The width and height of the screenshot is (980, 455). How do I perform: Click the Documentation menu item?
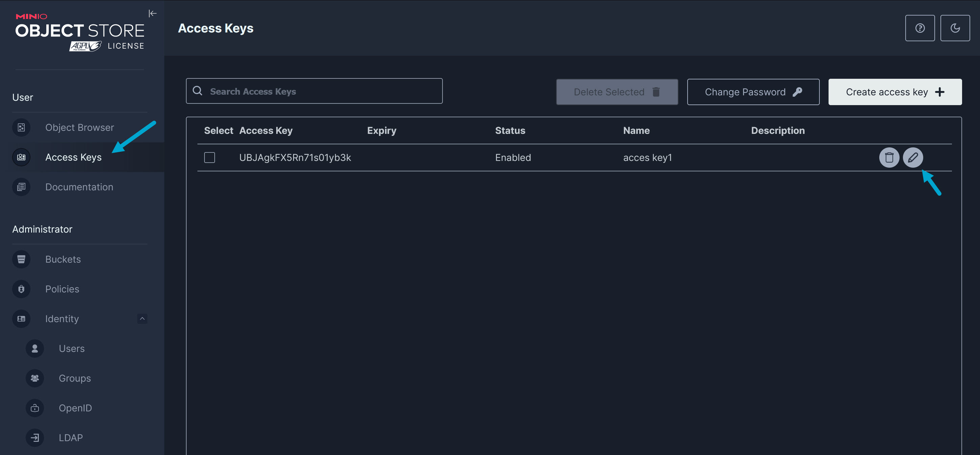(x=79, y=186)
